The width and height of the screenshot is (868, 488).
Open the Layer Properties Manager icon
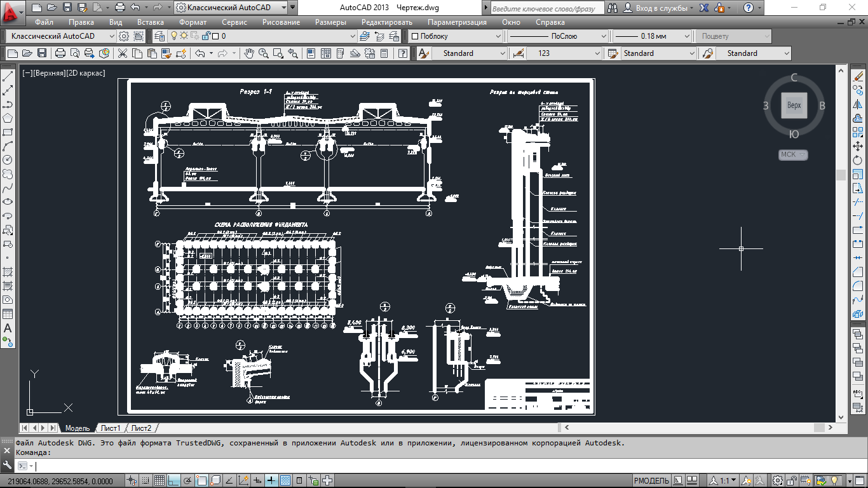click(159, 36)
